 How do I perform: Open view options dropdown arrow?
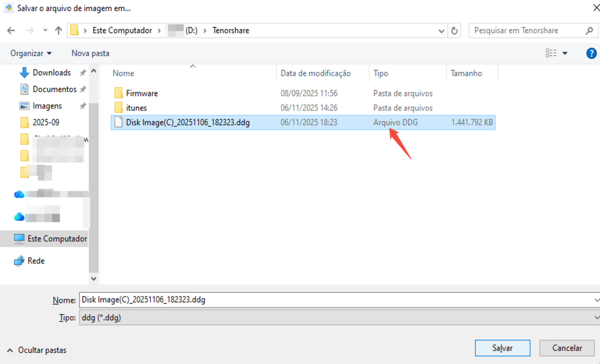click(565, 53)
